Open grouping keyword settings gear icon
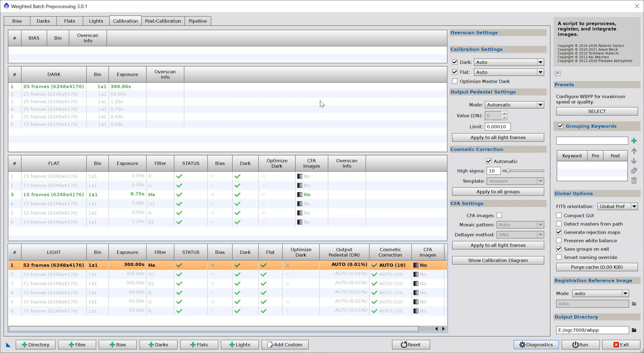Image resolution: width=644 pixels, height=353 pixels. (x=634, y=171)
